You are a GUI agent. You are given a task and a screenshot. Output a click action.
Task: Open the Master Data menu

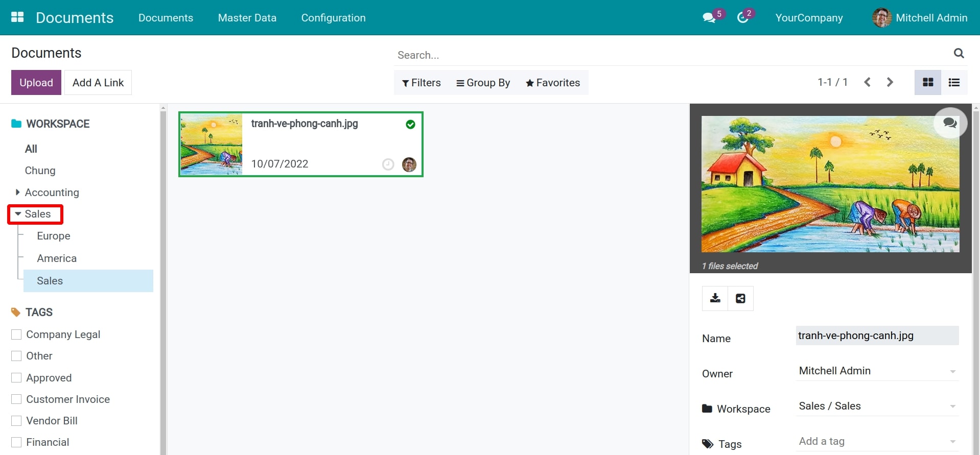[x=247, y=18]
